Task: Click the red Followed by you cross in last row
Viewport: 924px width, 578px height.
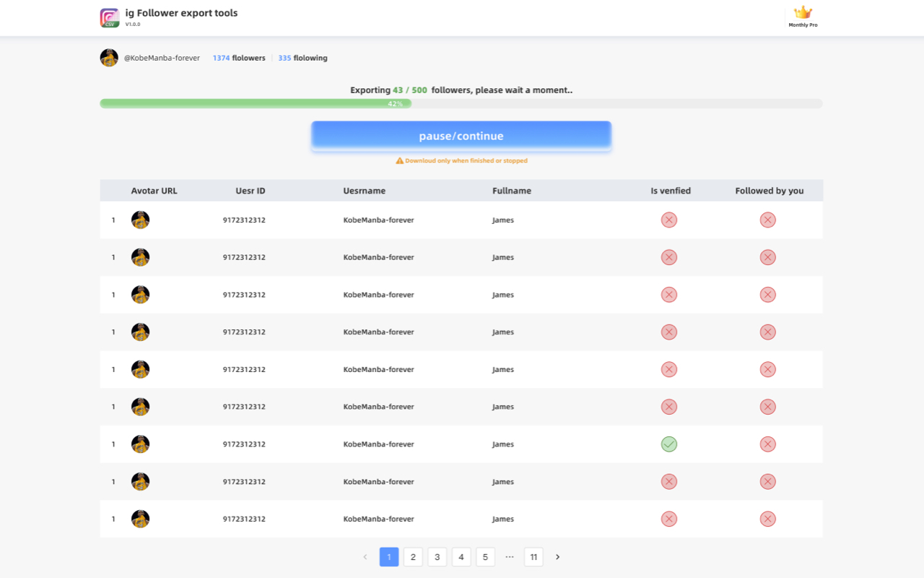Action: [767, 519]
